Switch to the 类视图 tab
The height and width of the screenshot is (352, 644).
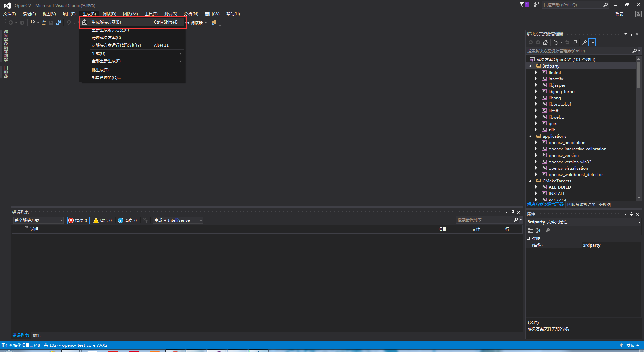pos(604,204)
